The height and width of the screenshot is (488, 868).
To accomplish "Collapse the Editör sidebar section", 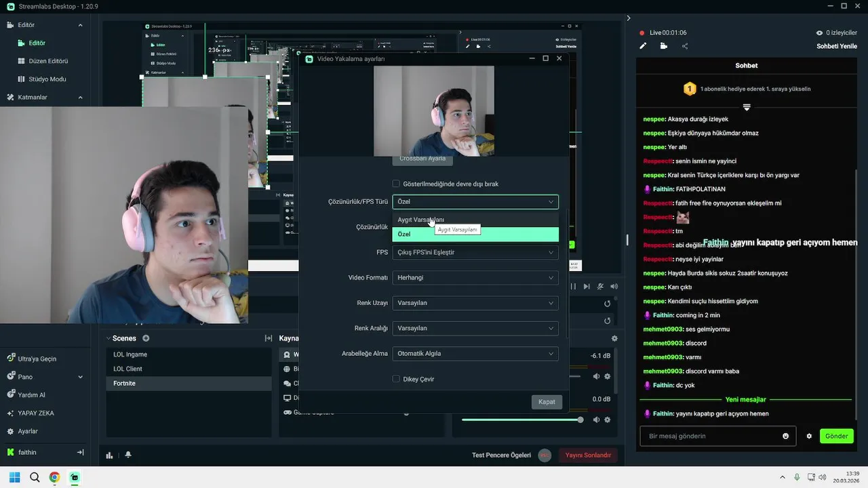I will (x=80, y=25).
